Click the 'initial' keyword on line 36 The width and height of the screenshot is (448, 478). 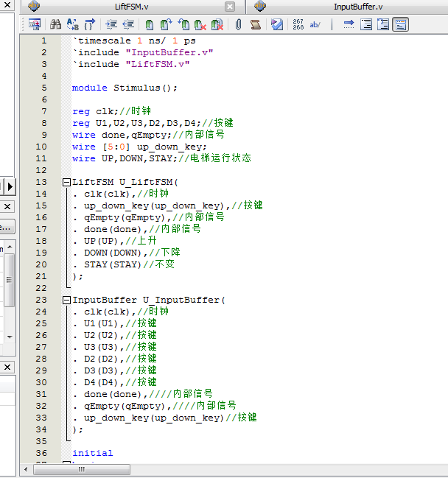93,453
